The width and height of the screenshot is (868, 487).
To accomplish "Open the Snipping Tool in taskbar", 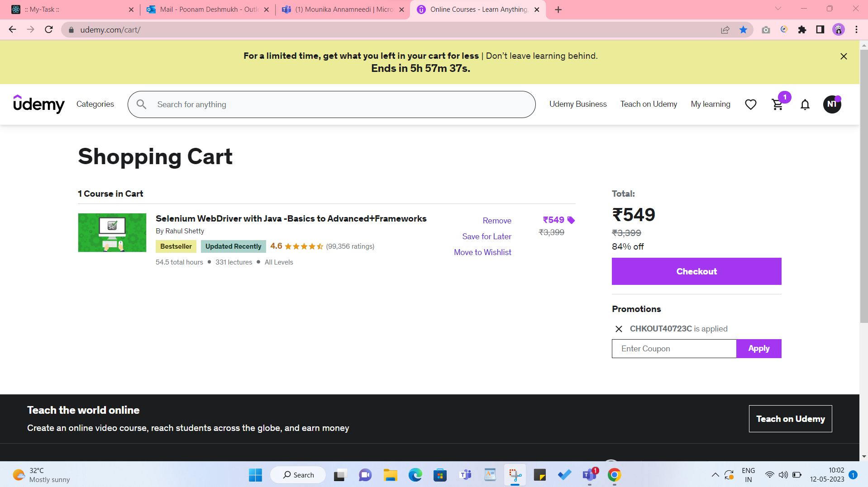I will [x=515, y=475].
